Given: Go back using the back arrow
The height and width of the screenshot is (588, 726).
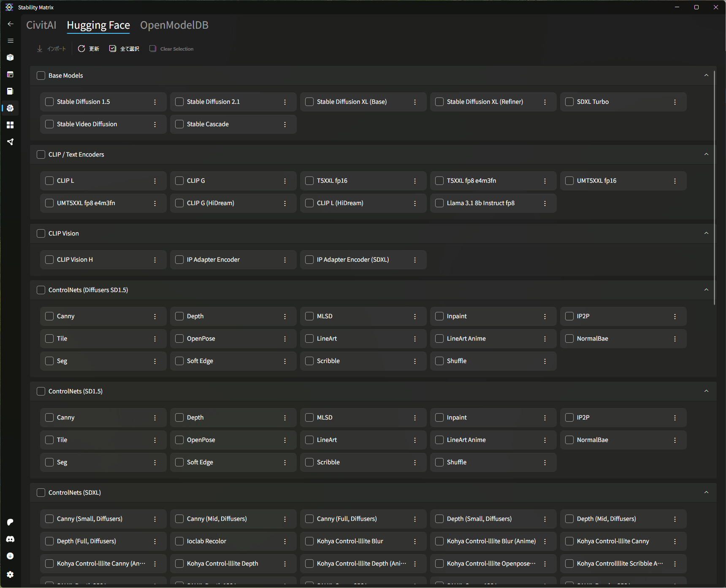Looking at the screenshot, I should click(10, 24).
